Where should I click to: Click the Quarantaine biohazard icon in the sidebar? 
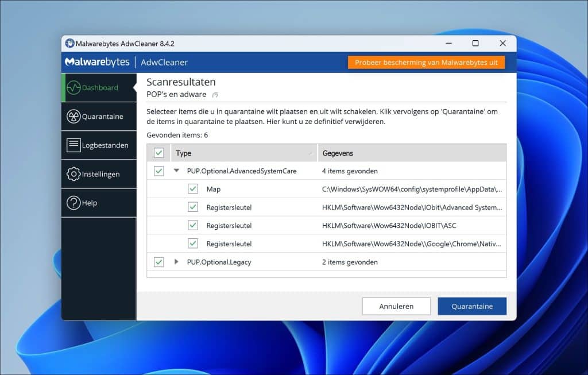click(73, 117)
